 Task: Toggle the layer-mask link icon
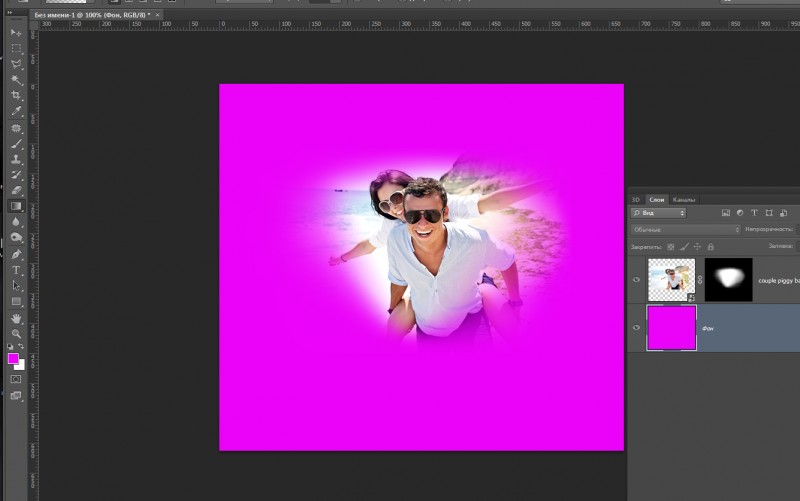click(700, 280)
